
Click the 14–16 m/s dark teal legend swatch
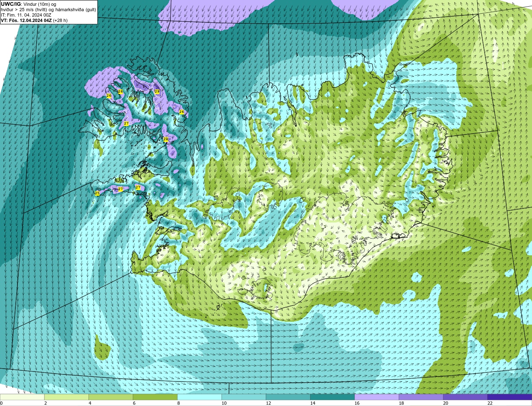coord(332,397)
